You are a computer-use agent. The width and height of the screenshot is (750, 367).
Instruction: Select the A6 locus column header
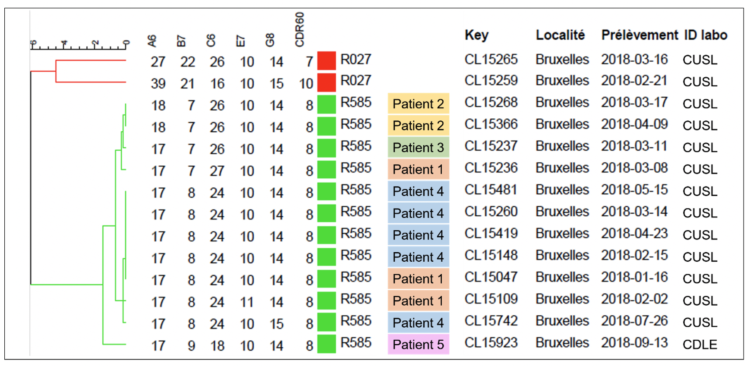tap(153, 42)
